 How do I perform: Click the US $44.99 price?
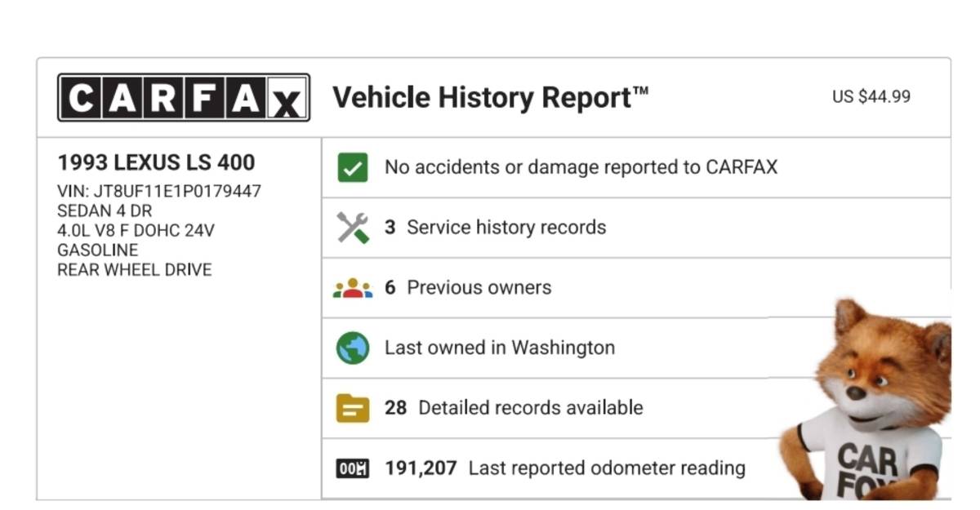[x=871, y=96]
